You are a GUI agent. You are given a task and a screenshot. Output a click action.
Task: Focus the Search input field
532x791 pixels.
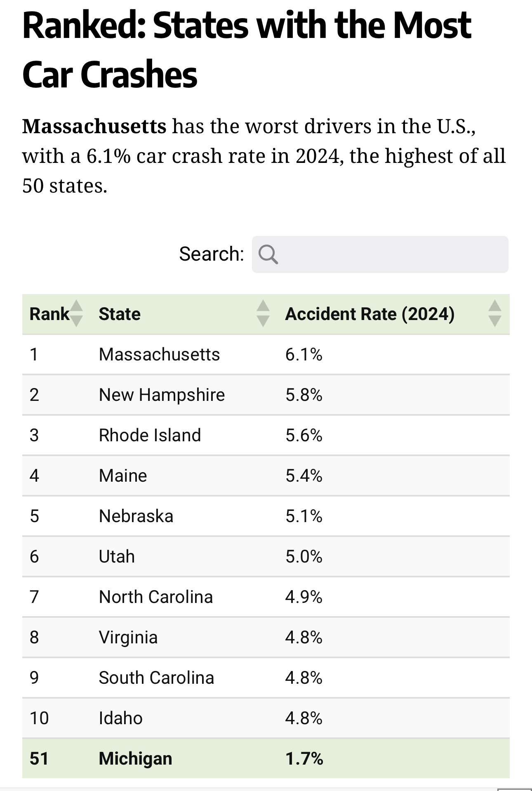coord(392,254)
